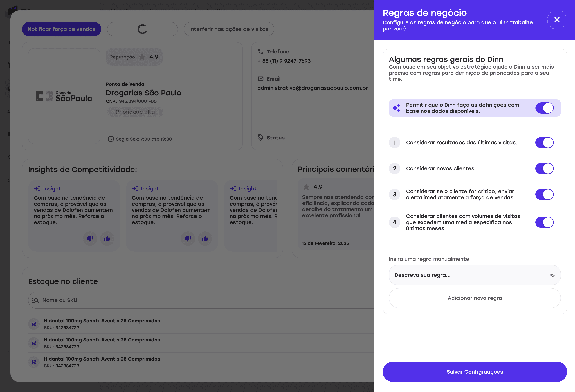Click thumbs down on first insight
The image size is (575, 392).
(90, 238)
